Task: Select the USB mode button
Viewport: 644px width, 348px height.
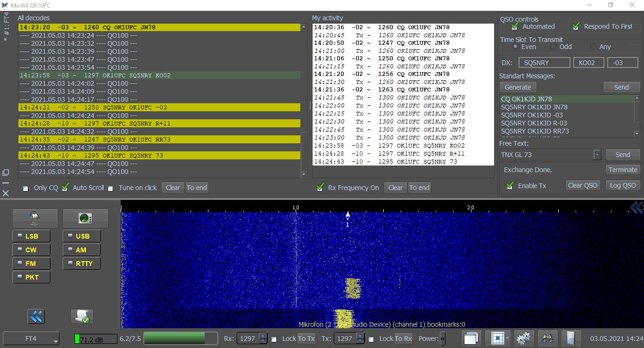Action: 82,236
